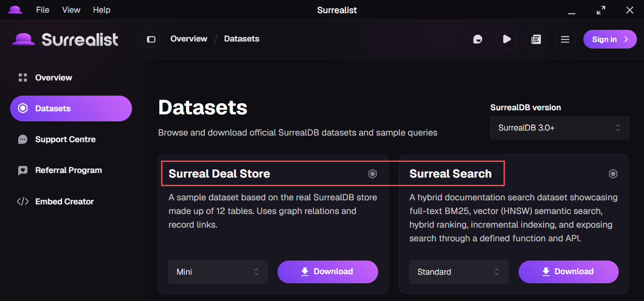Click the Embed Creator code icon

pos(23,201)
